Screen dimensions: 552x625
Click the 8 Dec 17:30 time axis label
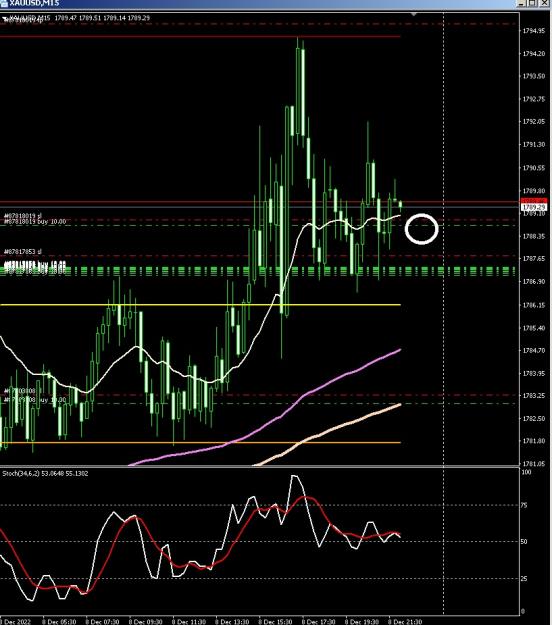click(x=318, y=621)
